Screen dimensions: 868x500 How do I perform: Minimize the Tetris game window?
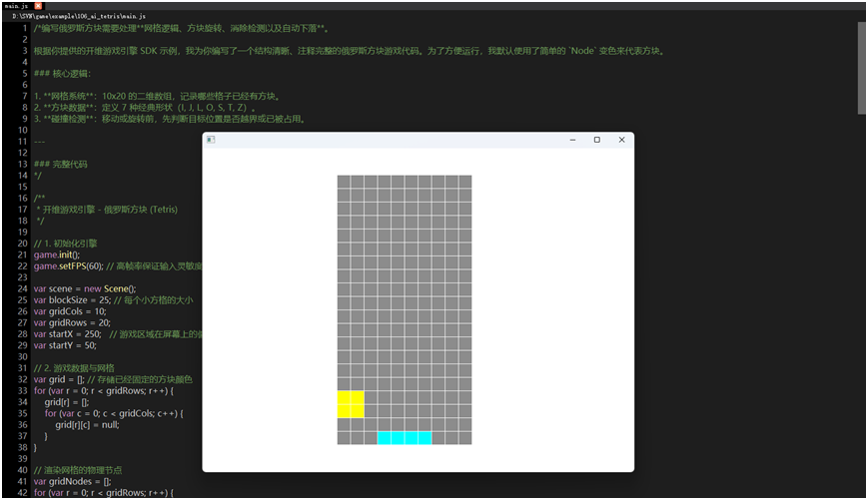tap(573, 140)
